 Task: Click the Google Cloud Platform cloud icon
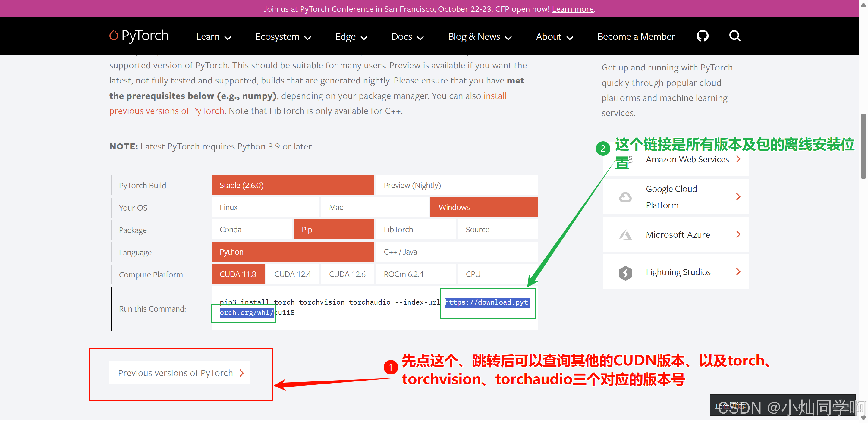point(625,197)
